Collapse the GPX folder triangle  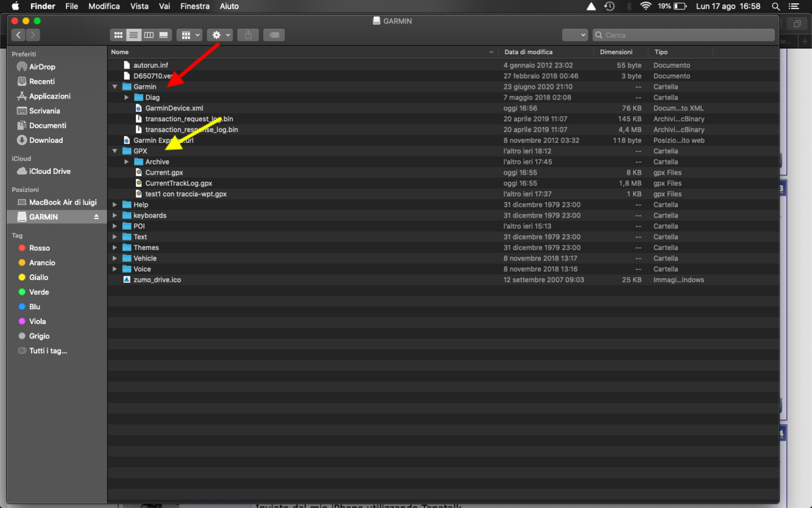click(x=115, y=151)
